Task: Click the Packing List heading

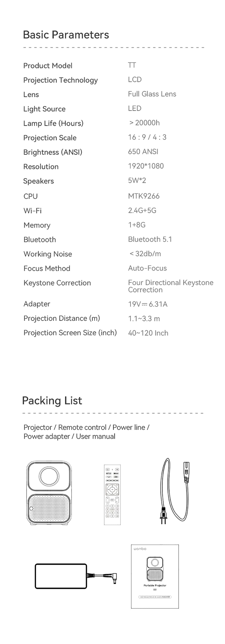Action: pos(52,400)
